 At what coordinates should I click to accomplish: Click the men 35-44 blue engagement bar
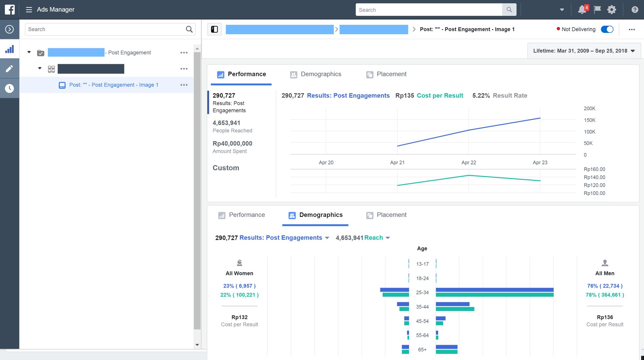coord(452,304)
